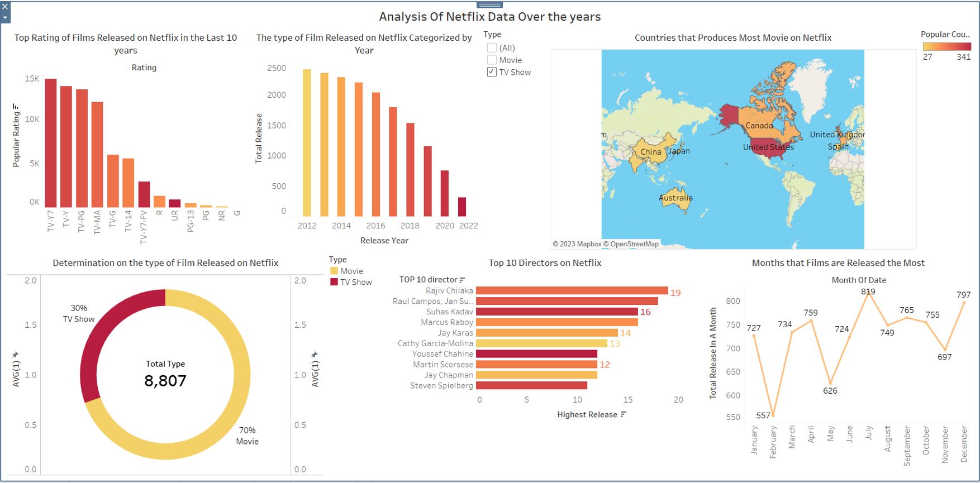Select the November 697 point on the line chart

945,350
